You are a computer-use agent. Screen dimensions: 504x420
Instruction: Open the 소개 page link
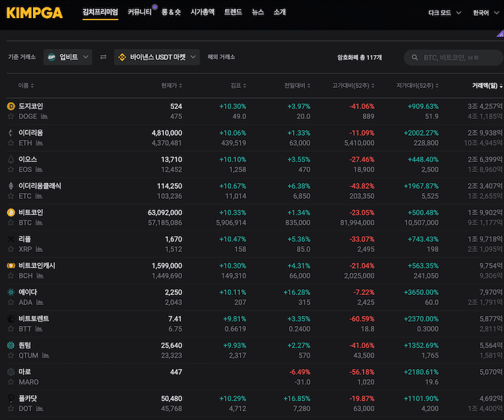point(280,12)
